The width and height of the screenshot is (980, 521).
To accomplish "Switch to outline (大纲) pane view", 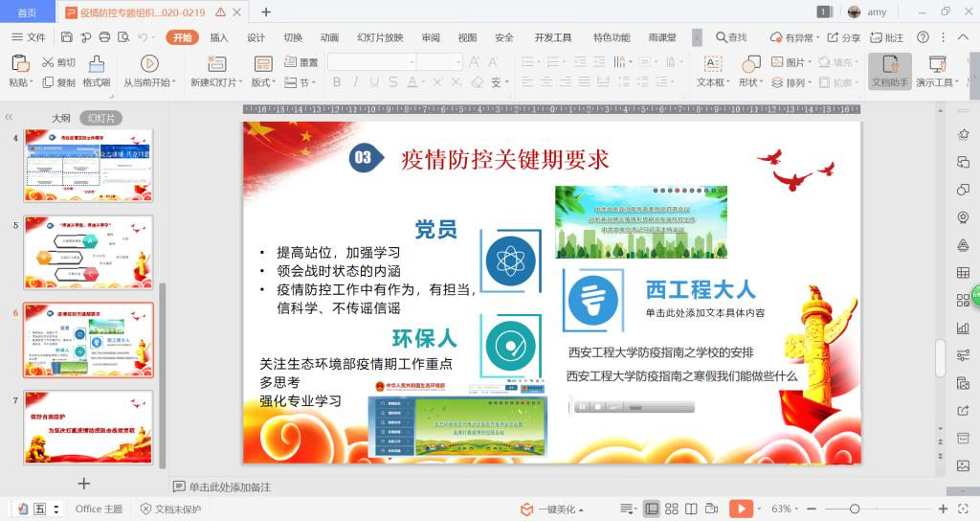I will 60,118.
